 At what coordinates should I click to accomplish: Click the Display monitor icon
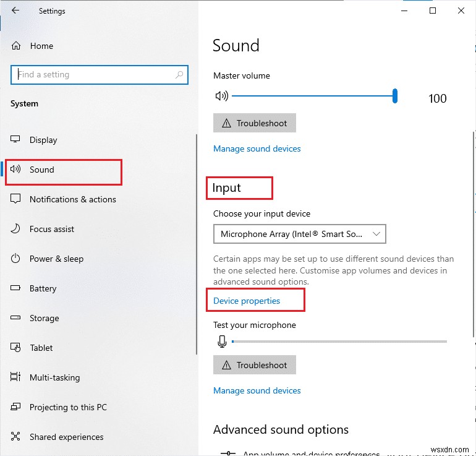coord(16,140)
